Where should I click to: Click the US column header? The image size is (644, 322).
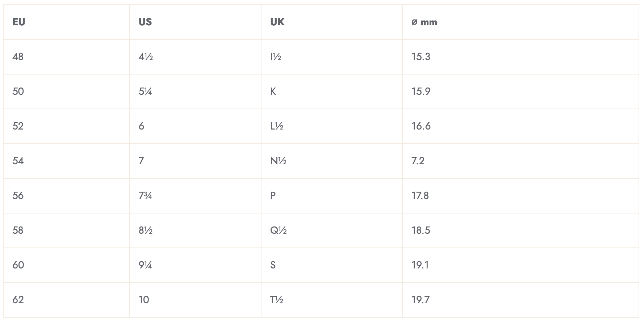(x=145, y=22)
